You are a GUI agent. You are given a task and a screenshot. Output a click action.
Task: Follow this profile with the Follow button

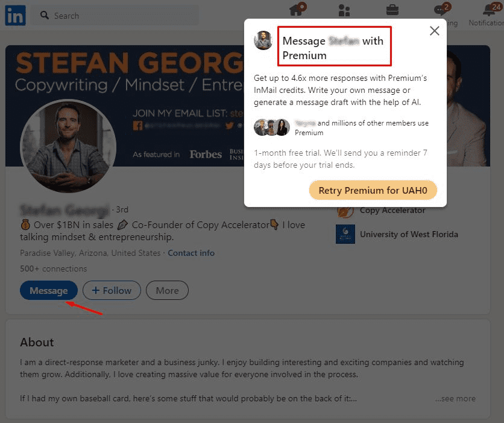coord(112,290)
